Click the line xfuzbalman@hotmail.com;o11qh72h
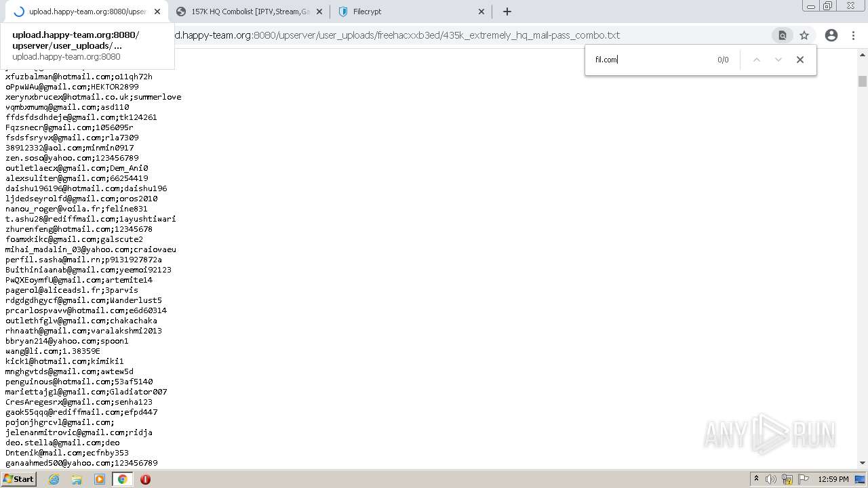The image size is (868, 488). click(79, 77)
